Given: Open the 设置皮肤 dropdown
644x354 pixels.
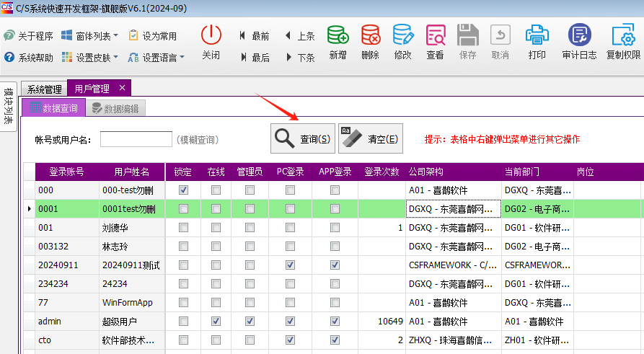Looking at the screenshot, I should (x=89, y=58).
